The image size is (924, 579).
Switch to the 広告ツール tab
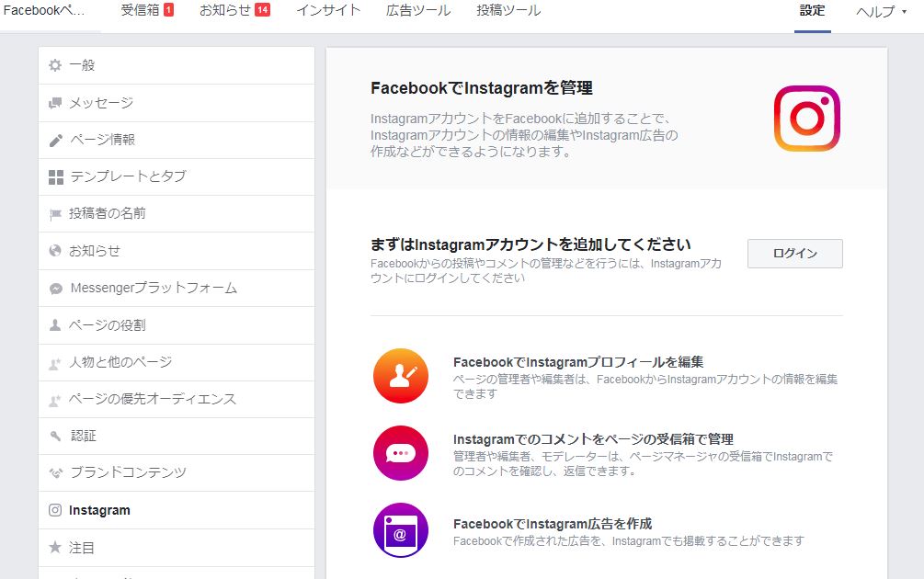tap(418, 10)
